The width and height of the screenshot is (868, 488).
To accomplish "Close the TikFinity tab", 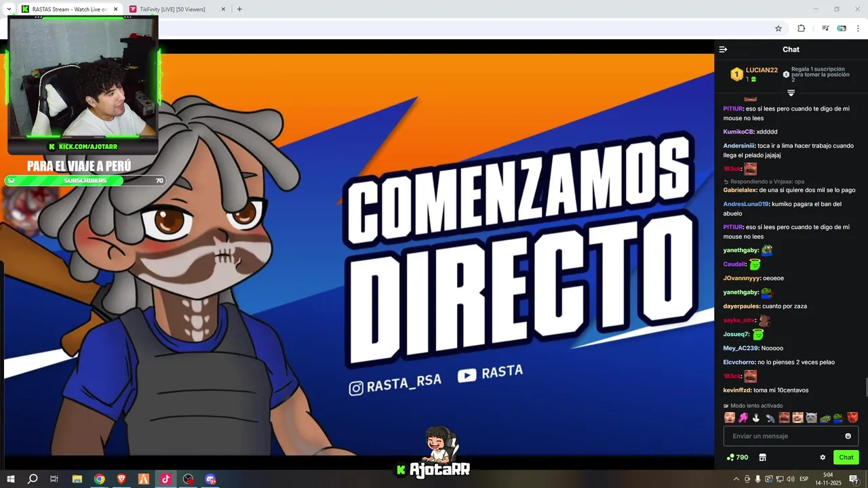I will [x=223, y=9].
